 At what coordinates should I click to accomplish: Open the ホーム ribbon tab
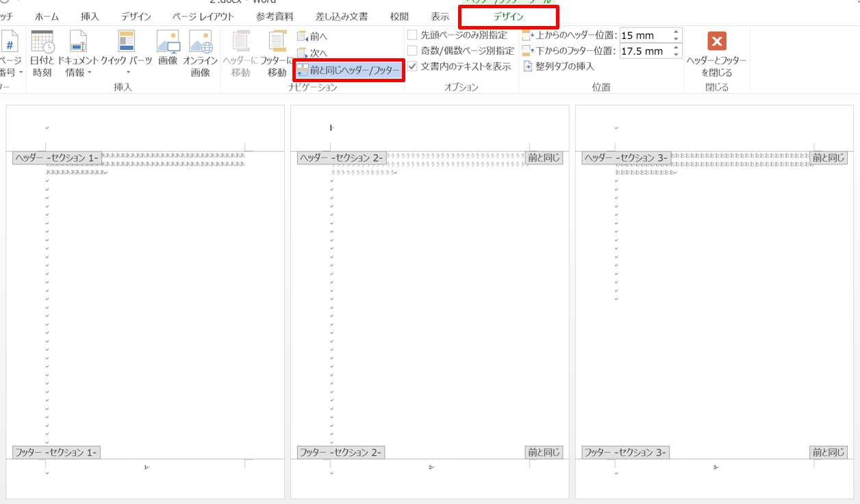click(47, 16)
